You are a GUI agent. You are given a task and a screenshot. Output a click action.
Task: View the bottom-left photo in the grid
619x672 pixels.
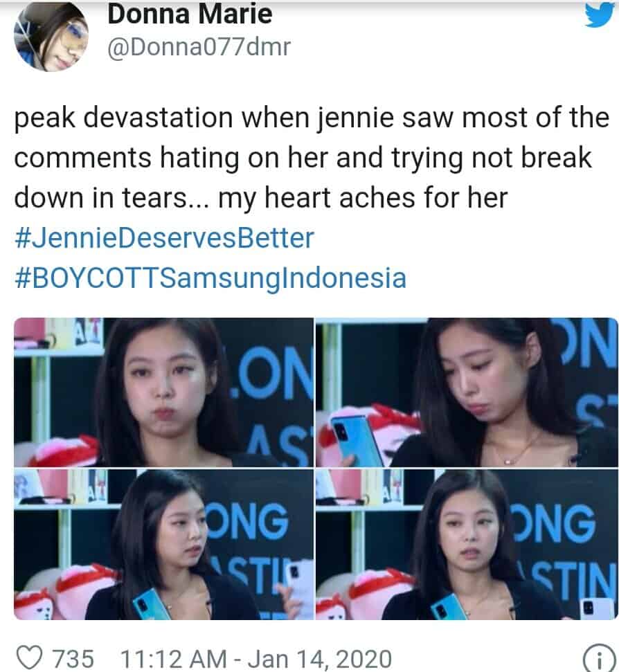click(x=164, y=544)
